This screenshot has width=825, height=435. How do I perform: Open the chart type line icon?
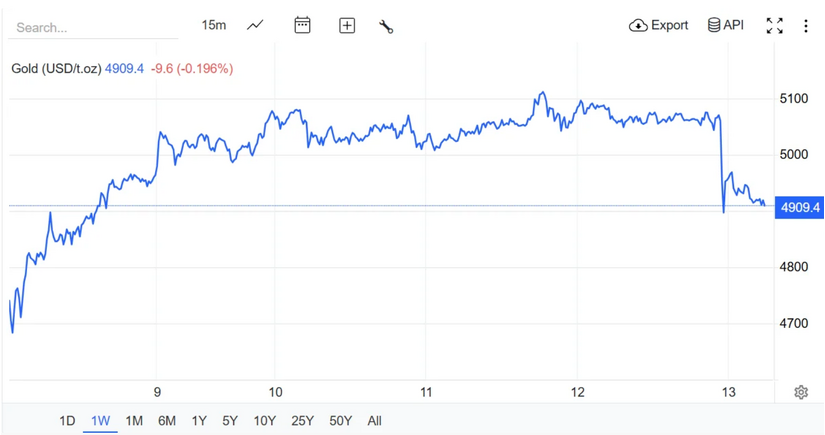(255, 25)
